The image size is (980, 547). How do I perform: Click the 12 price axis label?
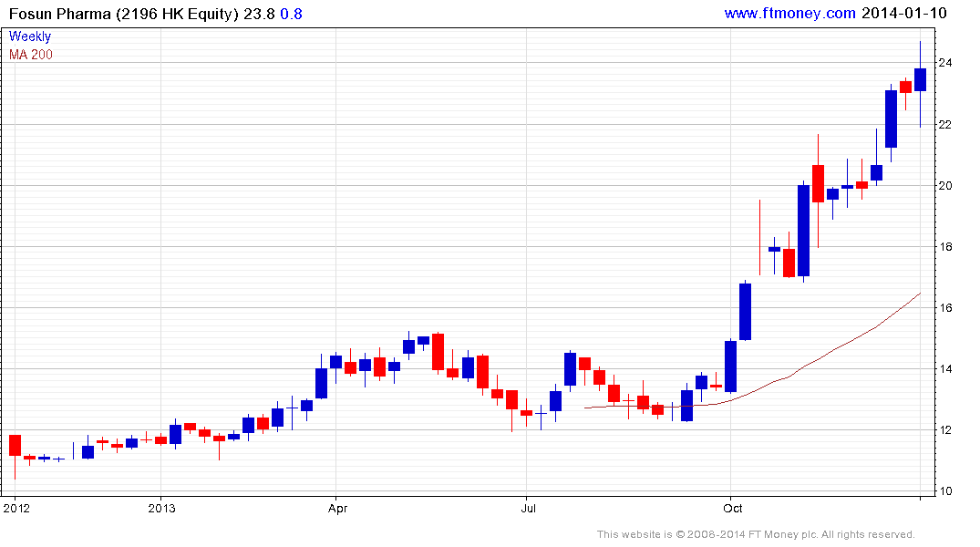point(945,430)
